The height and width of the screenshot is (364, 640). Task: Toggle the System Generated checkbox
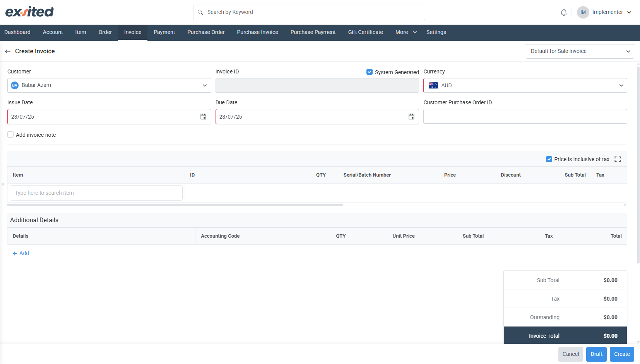[370, 72]
